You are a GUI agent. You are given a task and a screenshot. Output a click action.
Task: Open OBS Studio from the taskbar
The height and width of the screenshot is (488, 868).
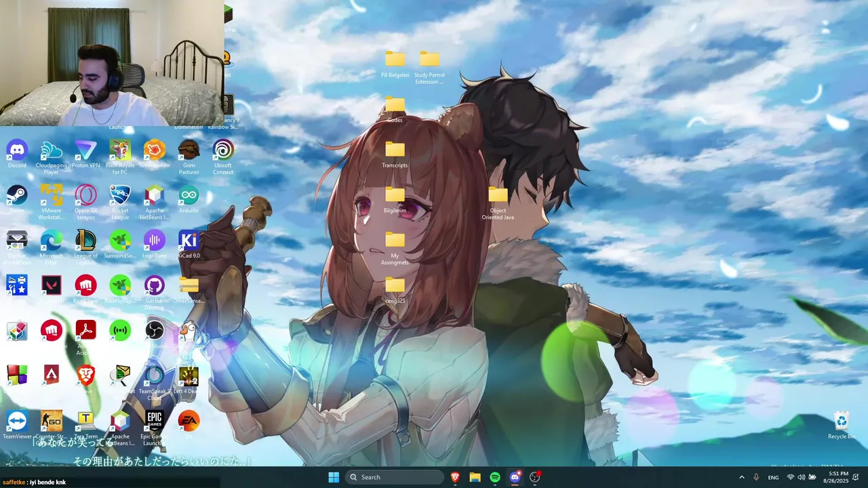click(535, 477)
